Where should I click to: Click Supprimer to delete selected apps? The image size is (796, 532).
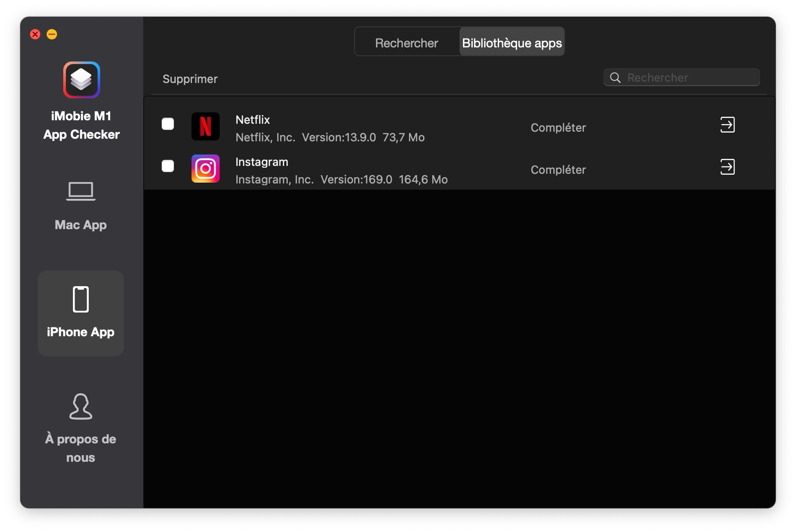pyautogui.click(x=190, y=79)
